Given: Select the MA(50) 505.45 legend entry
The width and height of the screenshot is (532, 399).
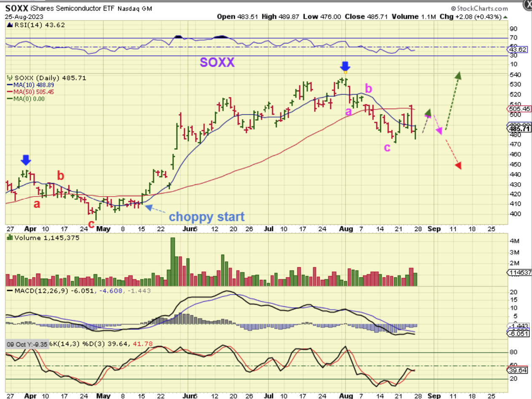Looking at the screenshot, I should click(30, 92).
